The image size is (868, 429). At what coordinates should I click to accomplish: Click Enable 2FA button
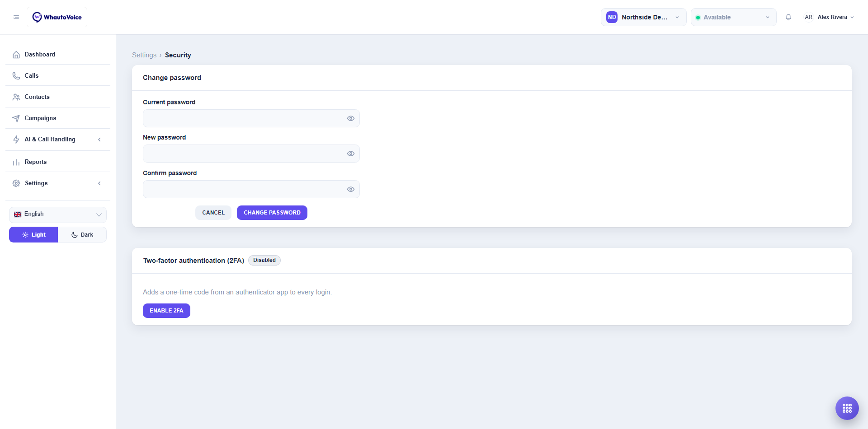point(166,311)
